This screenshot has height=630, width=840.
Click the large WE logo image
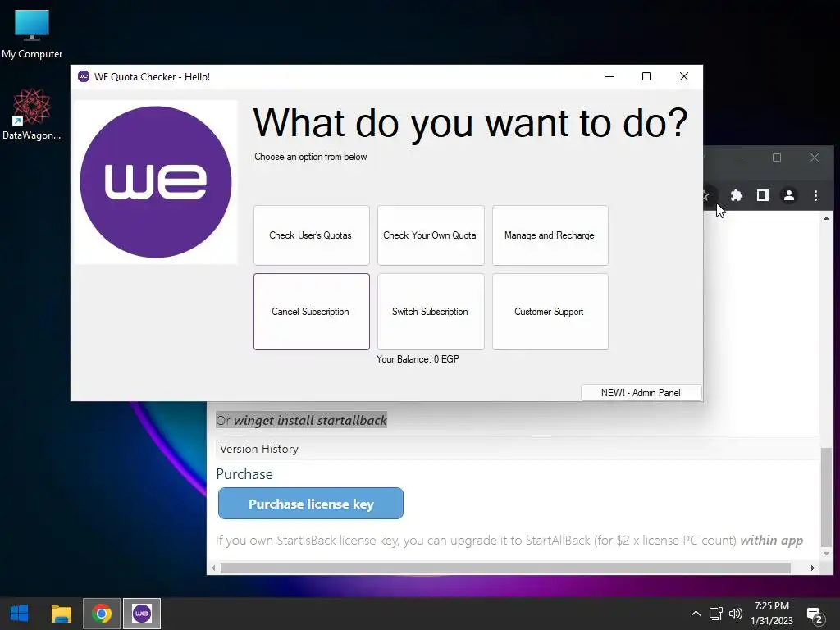click(156, 182)
